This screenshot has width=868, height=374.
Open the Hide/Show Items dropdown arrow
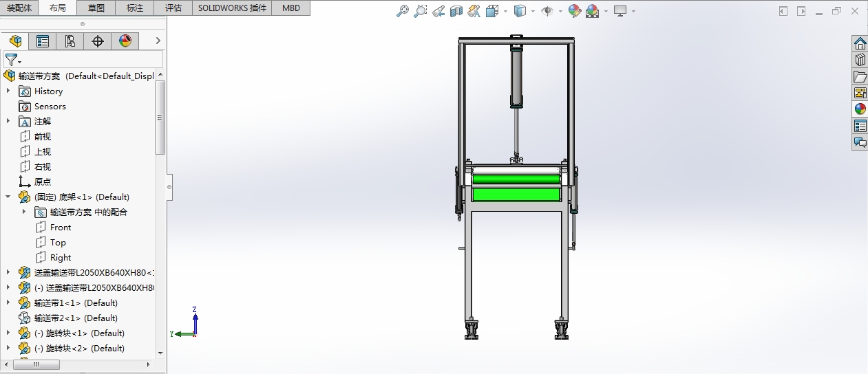point(560,12)
